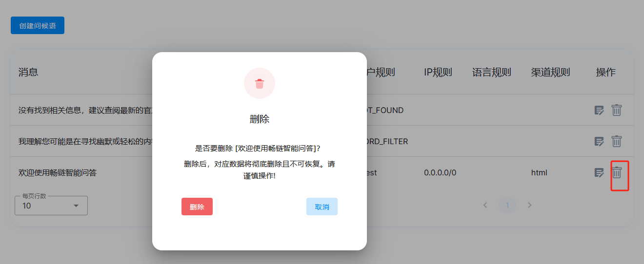Click trash icon in the 欢迎使用畅链智能问答 row
Image resolution: width=644 pixels, height=264 pixels.
[617, 172]
